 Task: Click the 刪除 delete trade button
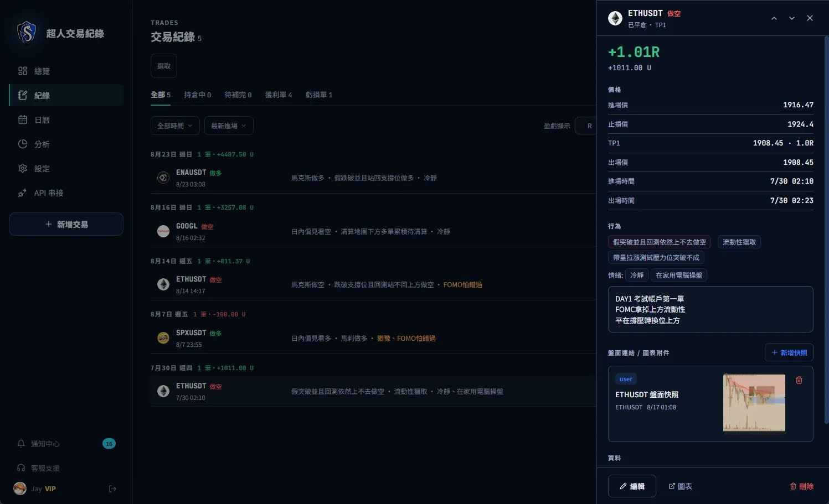(x=801, y=486)
